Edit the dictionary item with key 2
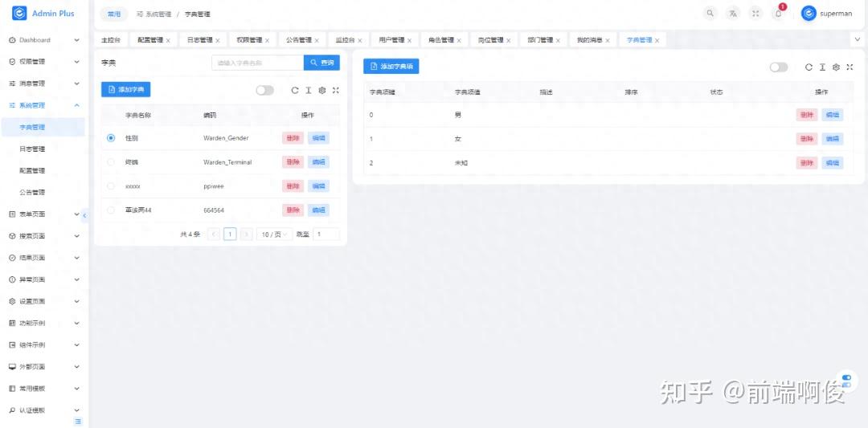The width and height of the screenshot is (868, 428). pos(833,163)
